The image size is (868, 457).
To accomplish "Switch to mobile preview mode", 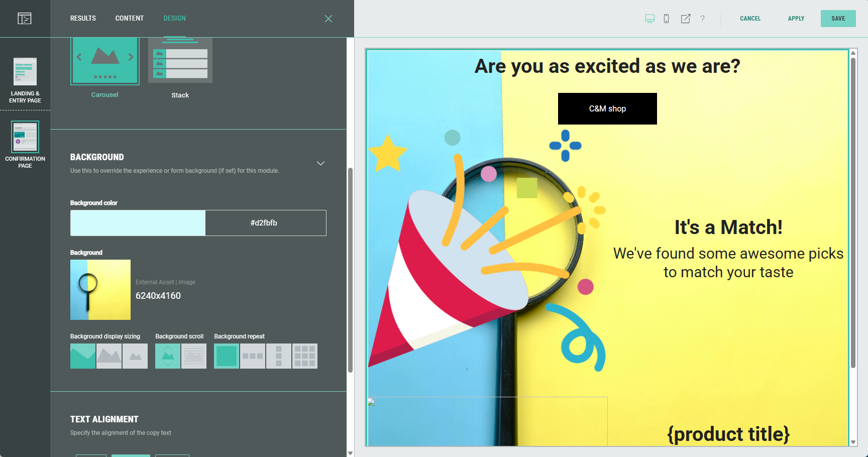I will coord(666,19).
